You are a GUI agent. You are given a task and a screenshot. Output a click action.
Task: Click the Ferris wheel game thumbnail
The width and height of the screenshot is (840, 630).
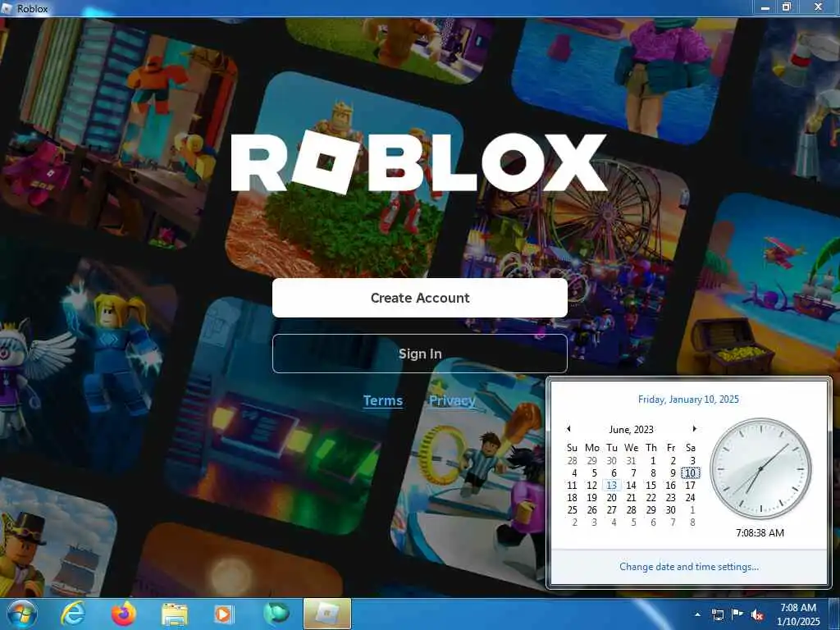click(x=576, y=262)
